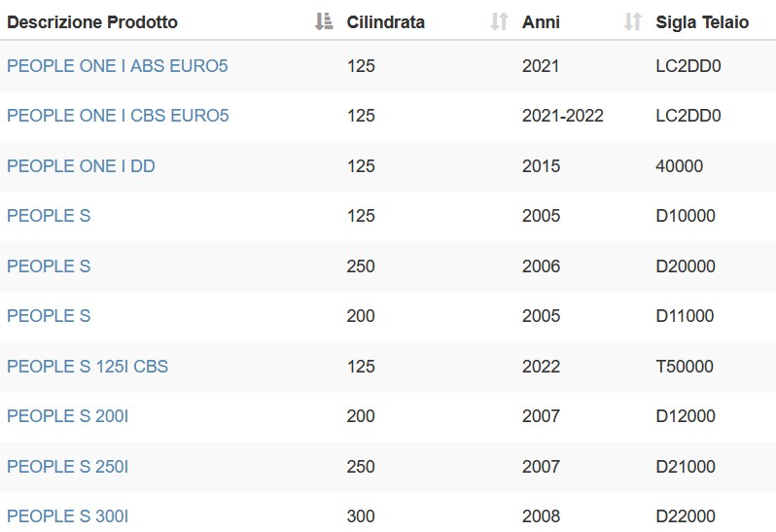Sort by Descrizione Prodotto sort icon
776x532 pixels.
click(324, 21)
